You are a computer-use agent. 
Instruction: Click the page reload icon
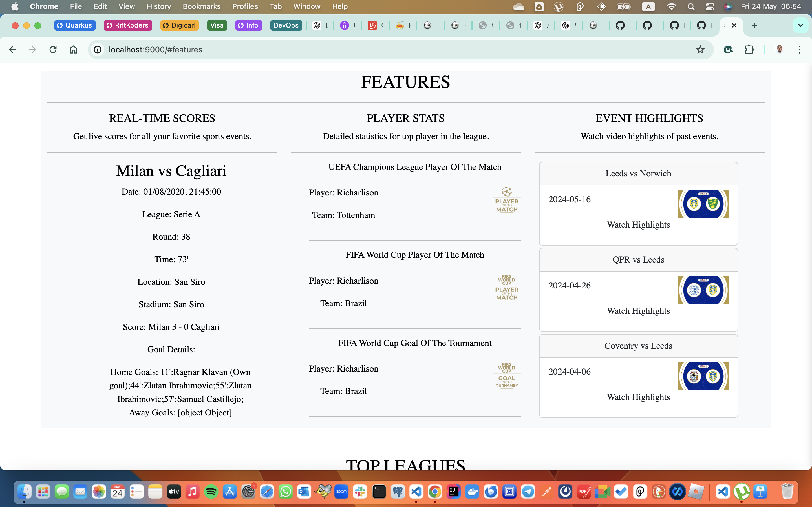[53, 50]
